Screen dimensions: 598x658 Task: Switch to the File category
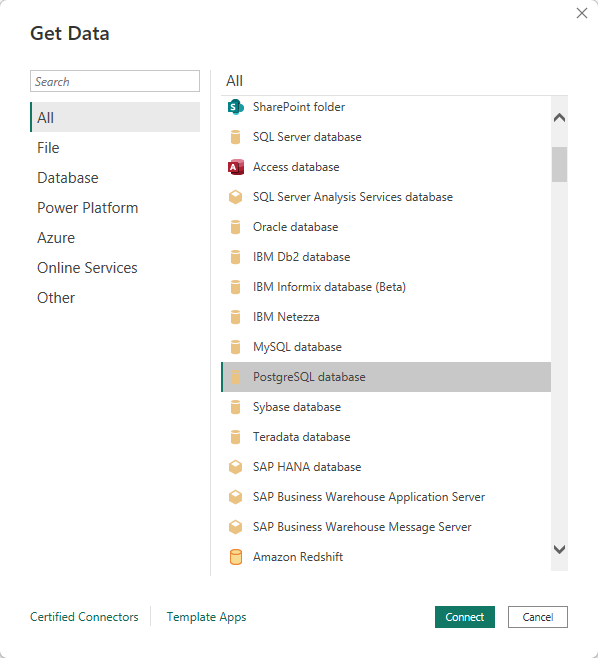tap(115, 148)
